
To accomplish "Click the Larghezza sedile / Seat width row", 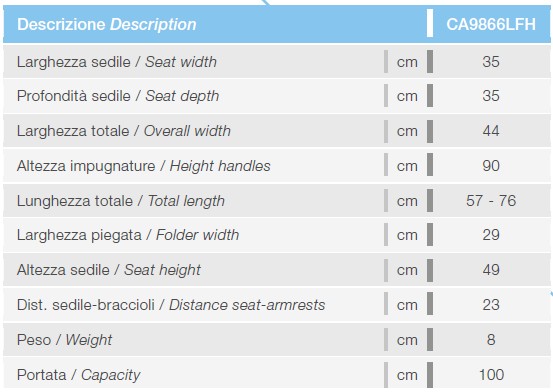I will pos(276,62).
